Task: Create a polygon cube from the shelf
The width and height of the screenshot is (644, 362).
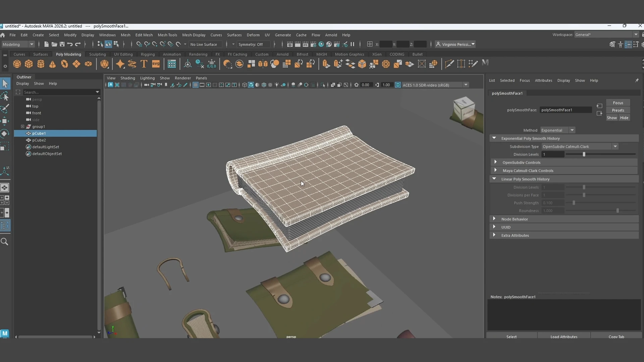Action: tap(29, 64)
